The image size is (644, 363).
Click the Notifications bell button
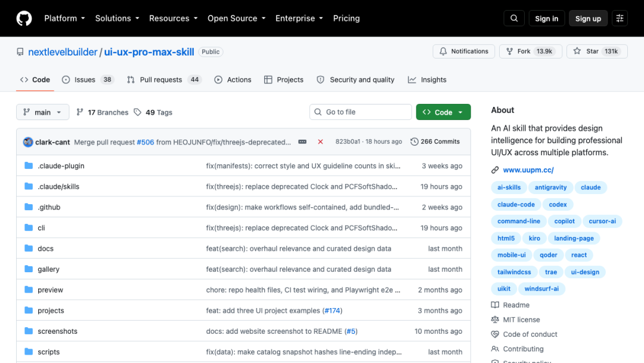pyautogui.click(x=464, y=51)
